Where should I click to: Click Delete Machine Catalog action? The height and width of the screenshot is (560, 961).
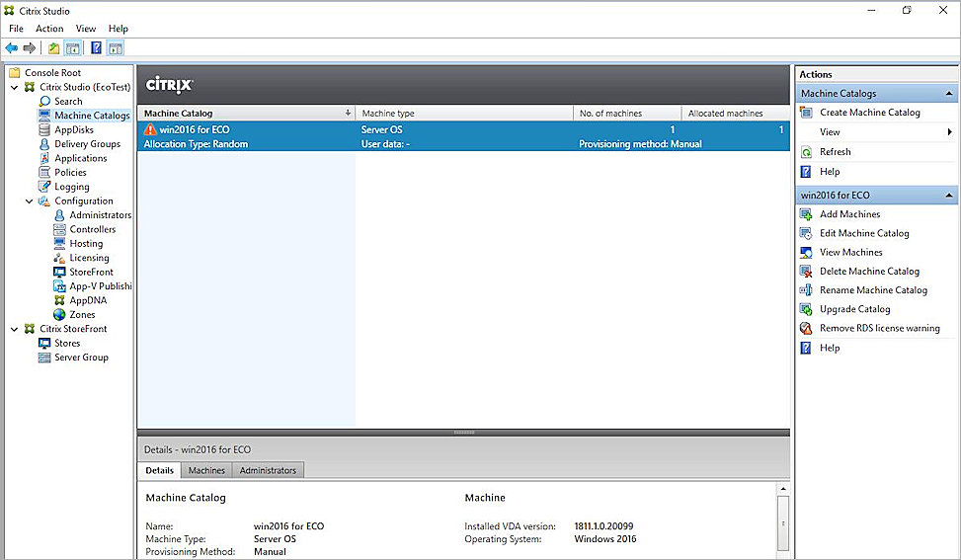coord(869,272)
